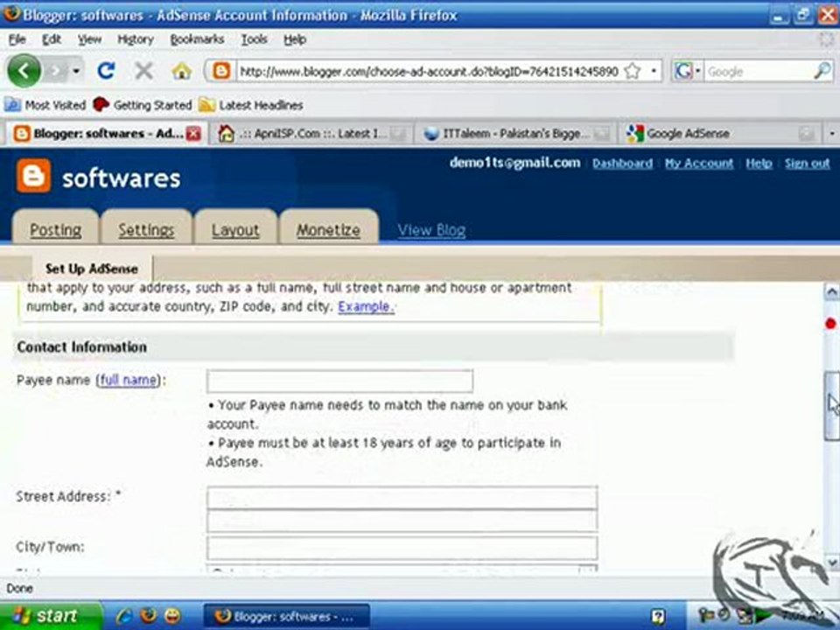Close the Google AdSense tab
840x630 pixels.
pyautogui.click(x=806, y=133)
